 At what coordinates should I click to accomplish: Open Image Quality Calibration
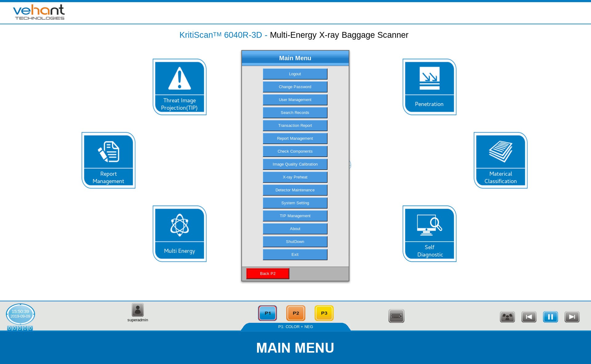click(x=295, y=164)
